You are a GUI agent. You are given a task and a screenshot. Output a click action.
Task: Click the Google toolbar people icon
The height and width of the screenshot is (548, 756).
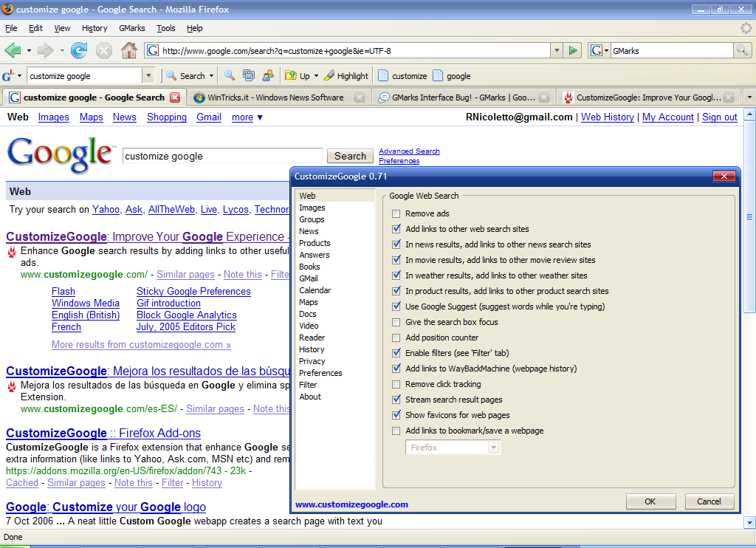coord(268,76)
